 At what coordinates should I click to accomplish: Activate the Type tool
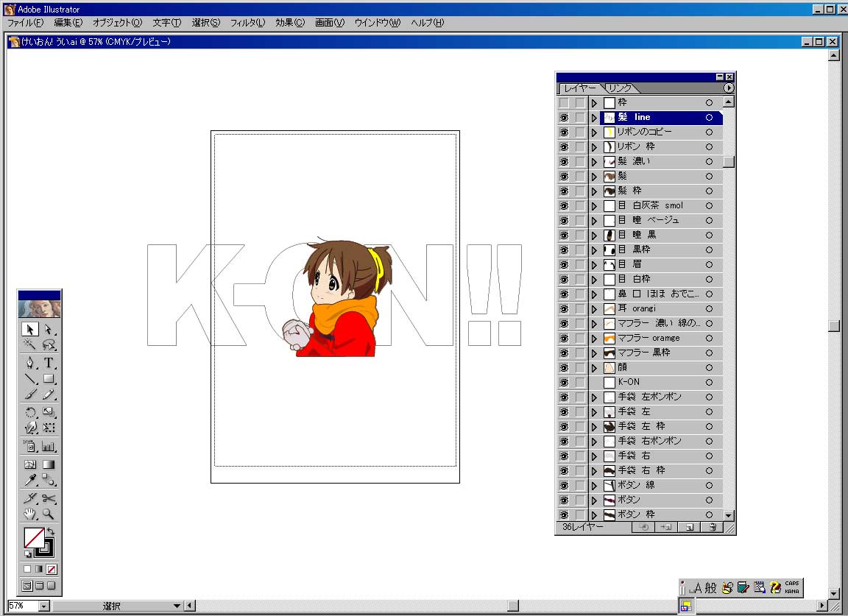click(49, 362)
